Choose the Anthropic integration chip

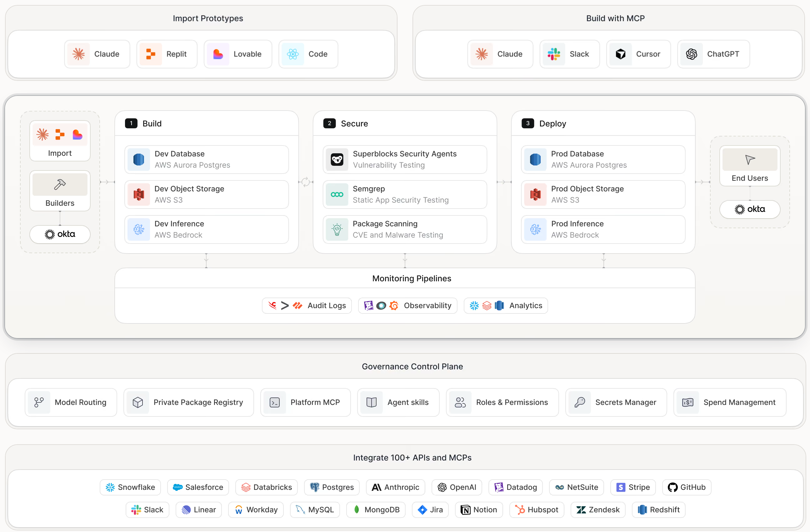pos(396,487)
